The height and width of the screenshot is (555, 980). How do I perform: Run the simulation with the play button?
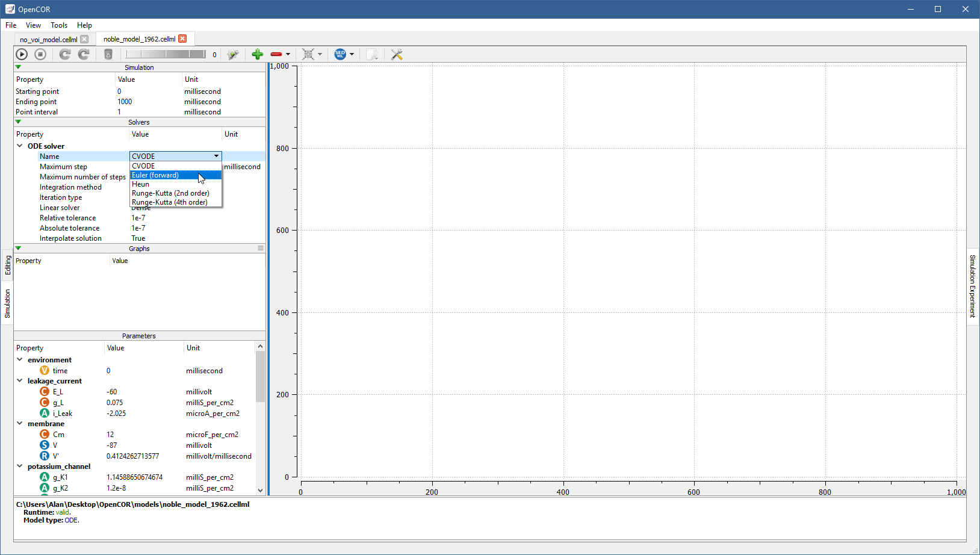pos(22,54)
